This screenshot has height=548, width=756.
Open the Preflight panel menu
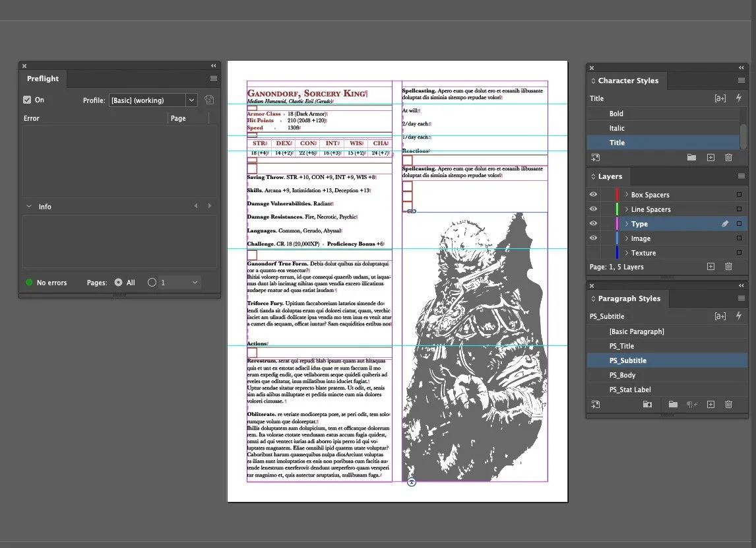[x=214, y=78]
